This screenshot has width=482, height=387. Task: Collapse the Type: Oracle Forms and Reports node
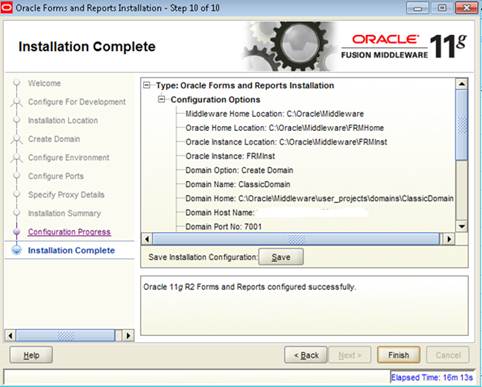pos(147,85)
